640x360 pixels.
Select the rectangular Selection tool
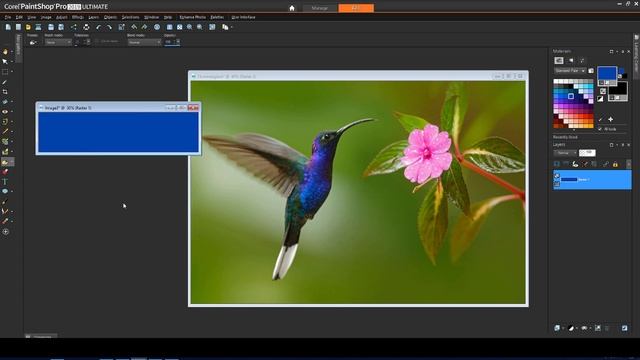coord(5,72)
